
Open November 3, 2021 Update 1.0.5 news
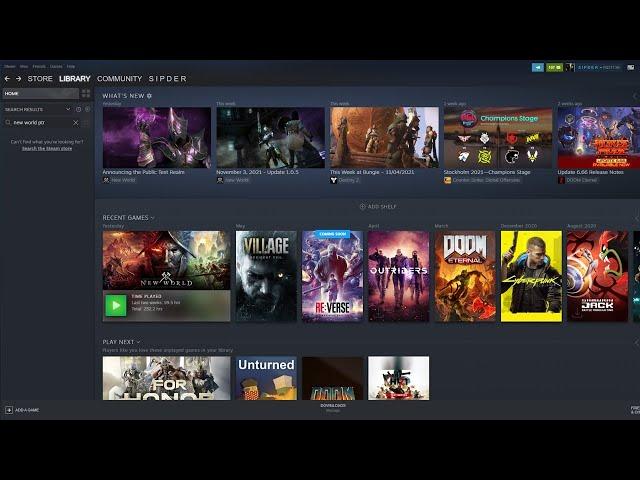click(x=271, y=138)
